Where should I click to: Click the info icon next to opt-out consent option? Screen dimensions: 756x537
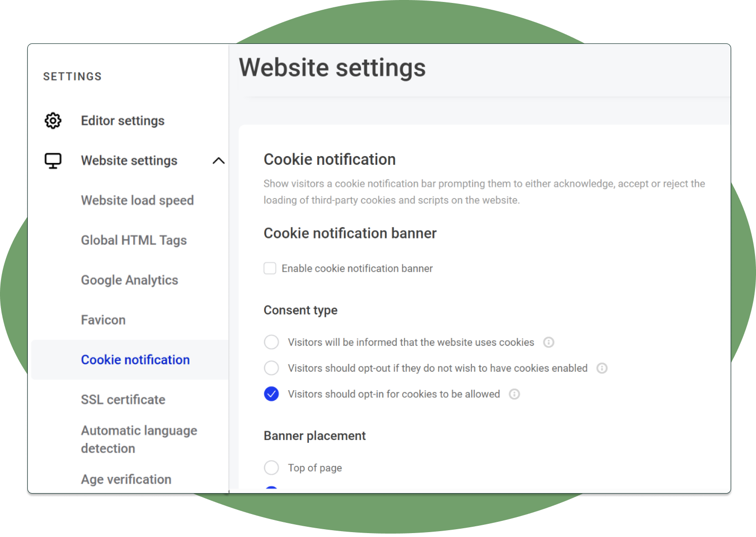(x=601, y=368)
